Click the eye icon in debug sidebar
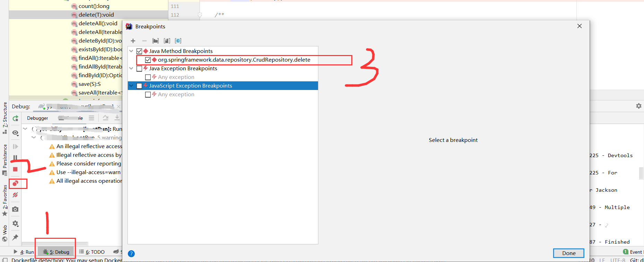 (x=15, y=133)
